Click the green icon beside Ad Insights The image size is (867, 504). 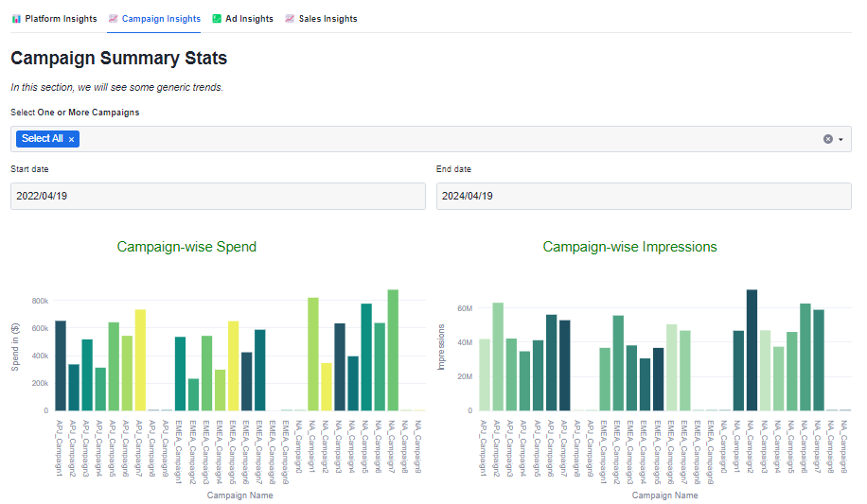tap(217, 19)
